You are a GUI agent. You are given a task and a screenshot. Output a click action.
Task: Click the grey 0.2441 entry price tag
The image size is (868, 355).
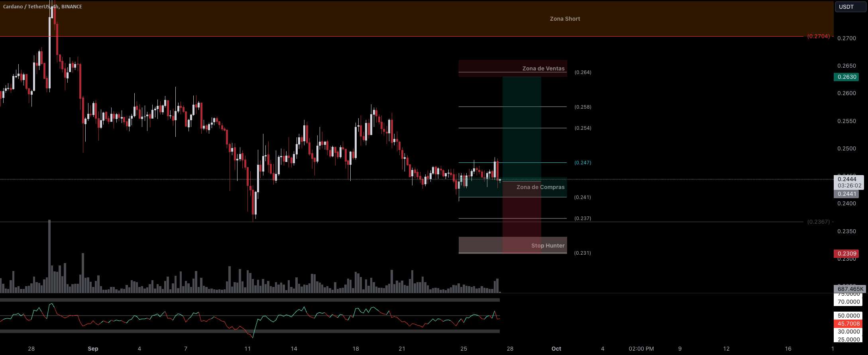[847, 194]
